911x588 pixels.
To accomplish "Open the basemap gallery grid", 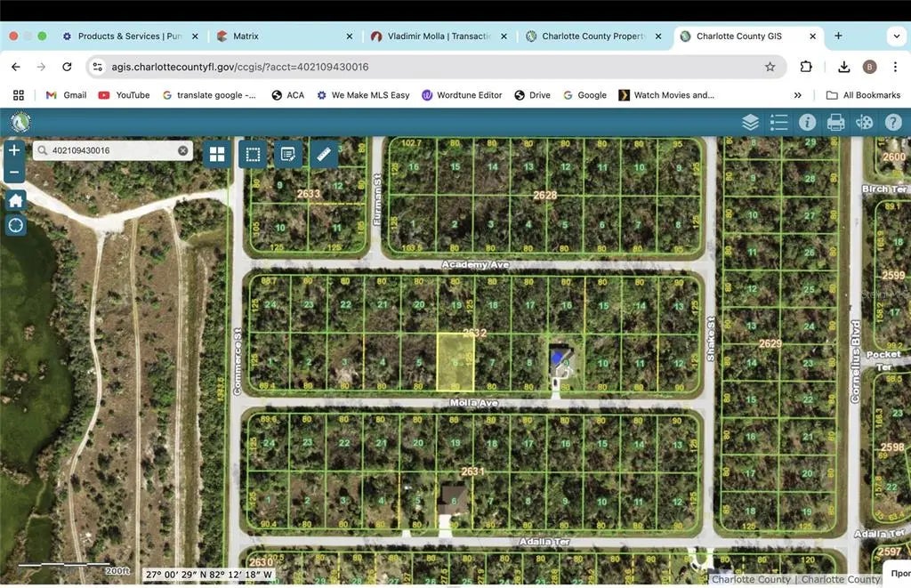I will [217, 154].
